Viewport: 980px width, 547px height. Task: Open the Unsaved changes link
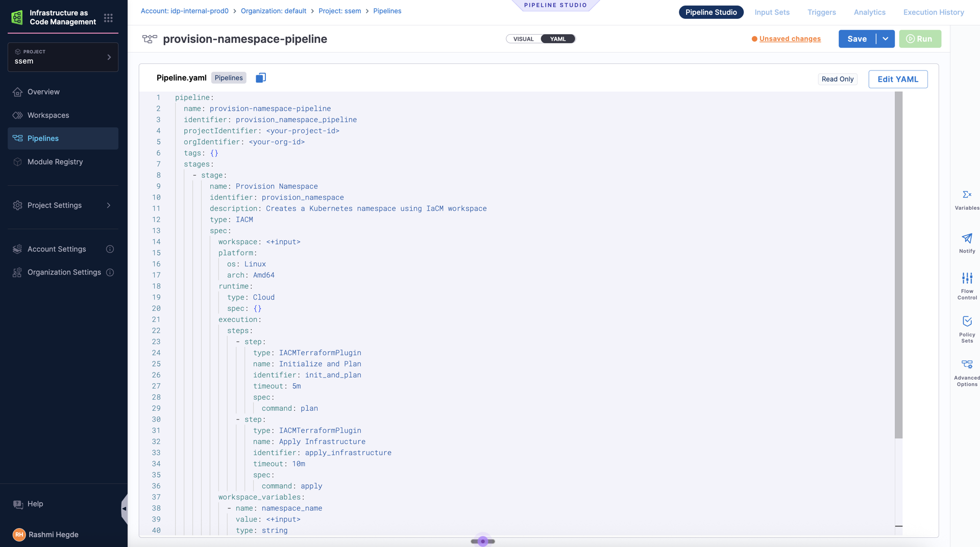click(x=790, y=39)
